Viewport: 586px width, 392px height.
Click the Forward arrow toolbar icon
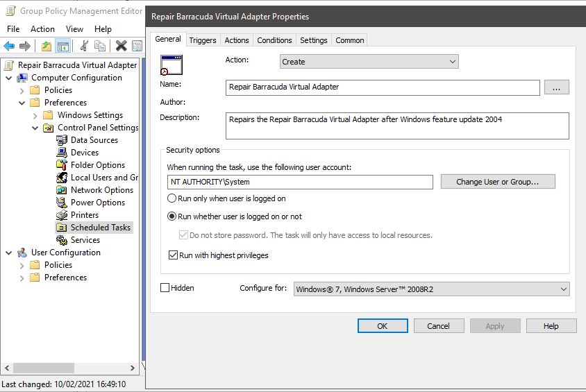click(x=25, y=46)
